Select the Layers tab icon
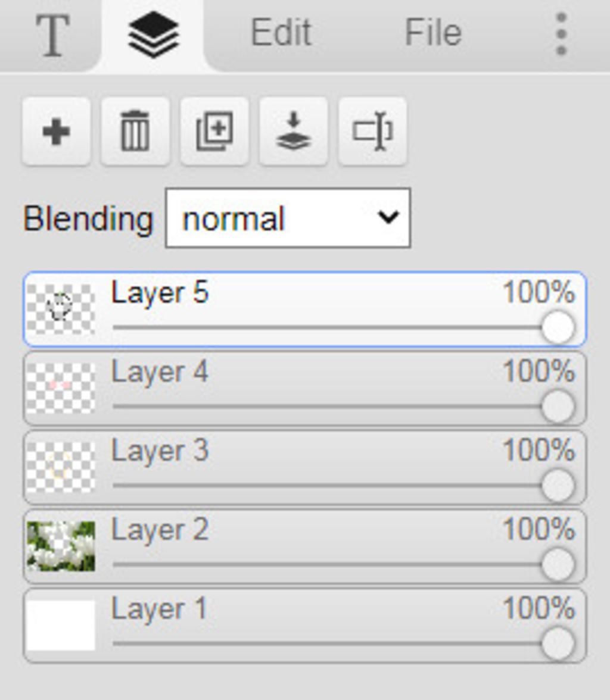 pyautogui.click(x=153, y=35)
